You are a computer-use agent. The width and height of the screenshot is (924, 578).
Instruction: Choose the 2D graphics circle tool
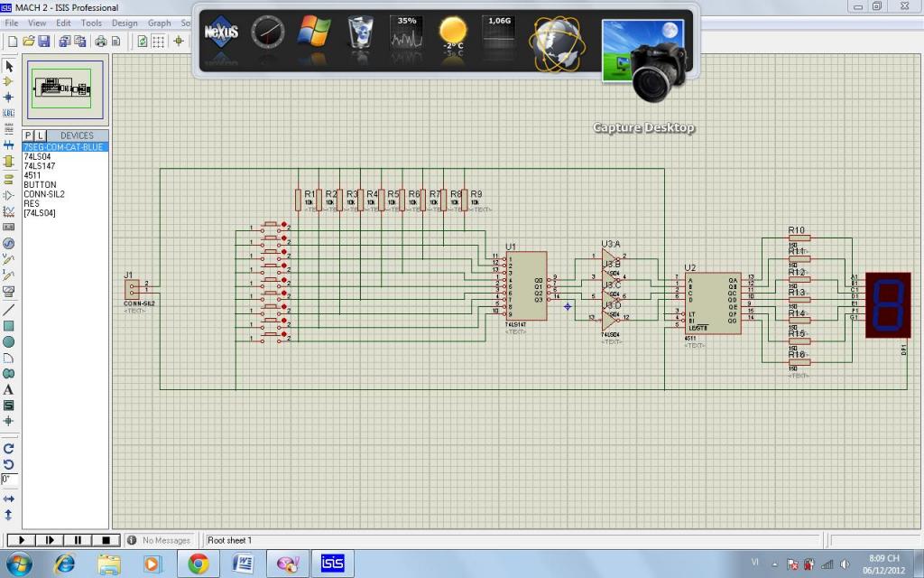[9, 341]
